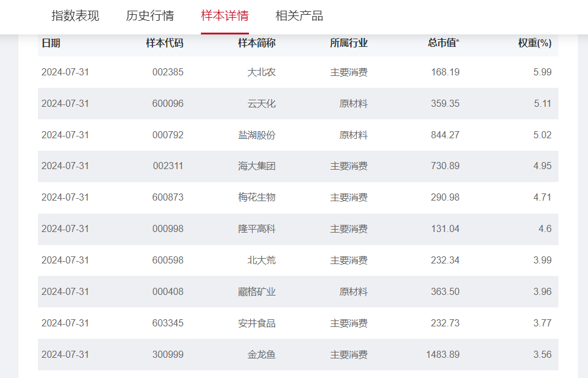Select sample code 600873
The height and width of the screenshot is (378, 588).
pyautogui.click(x=168, y=198)
